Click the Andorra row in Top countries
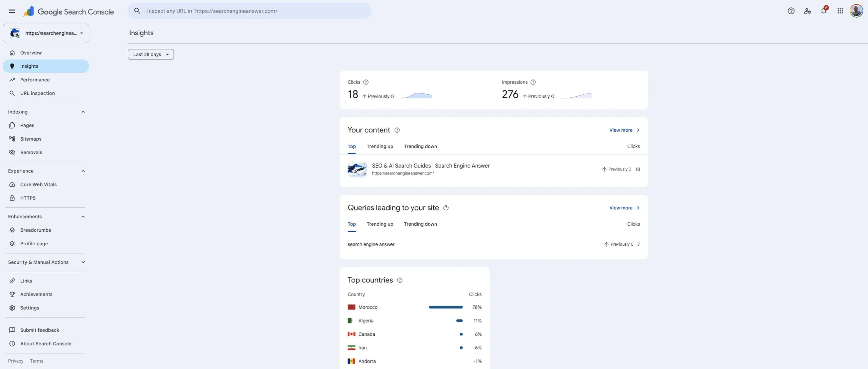This screenshot has height=369, width=868. point(414,362)
